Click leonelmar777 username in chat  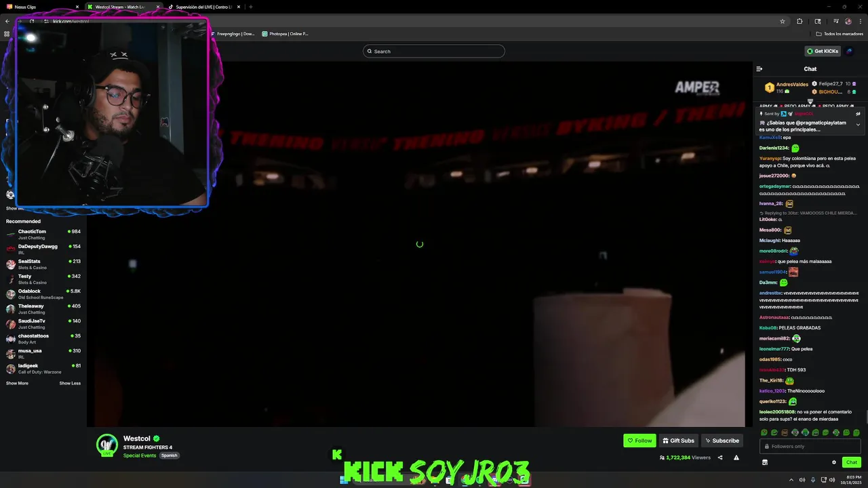coord(774,348)
